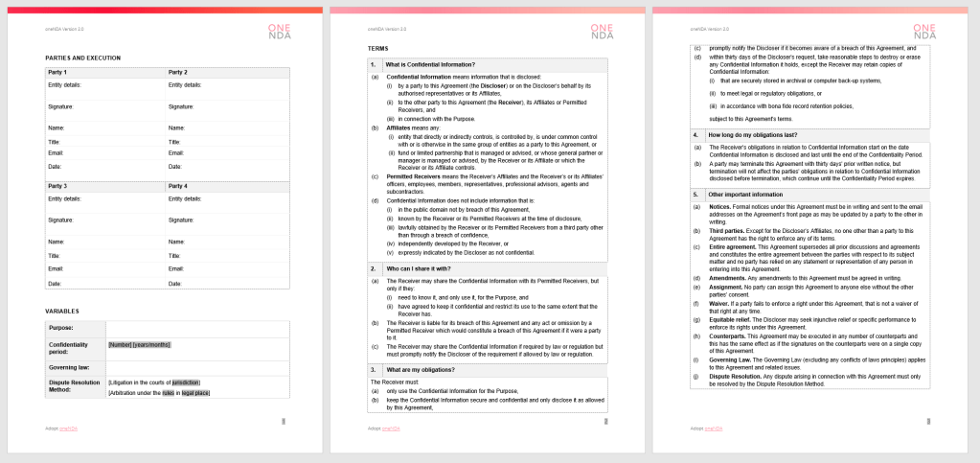Select the [Number] [years/months] placeholder

point(140,344)
